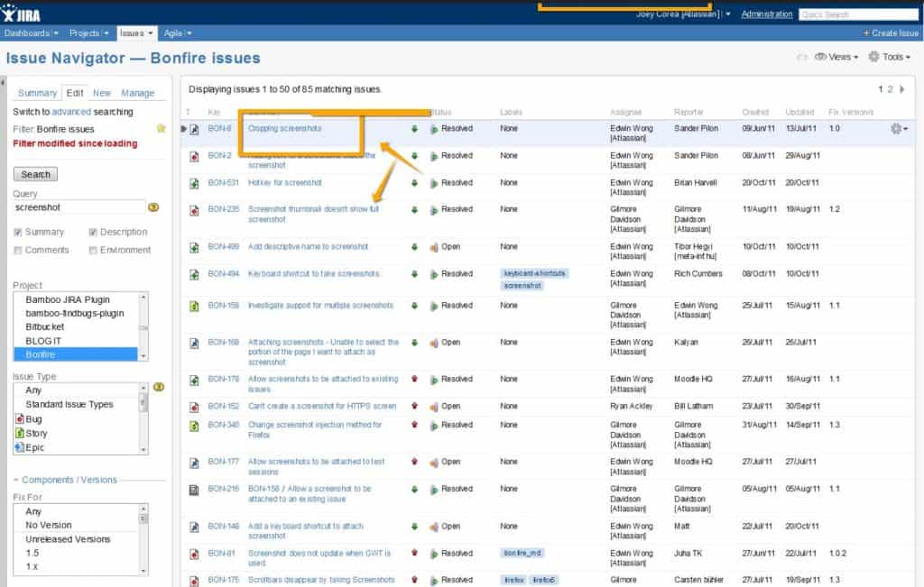Click the bug icon for BON-2 row

click(x=194, y=156)
